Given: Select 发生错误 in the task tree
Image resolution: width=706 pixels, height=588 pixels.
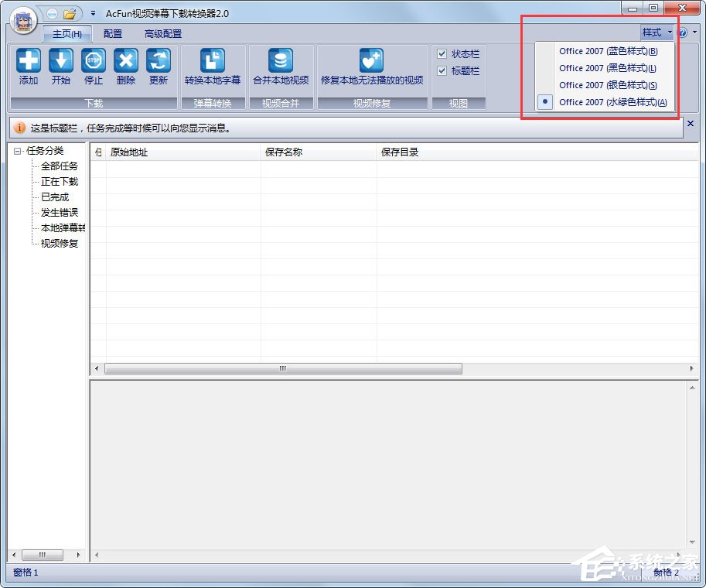Looking at the screenshot, I should [x=60, y=212].
